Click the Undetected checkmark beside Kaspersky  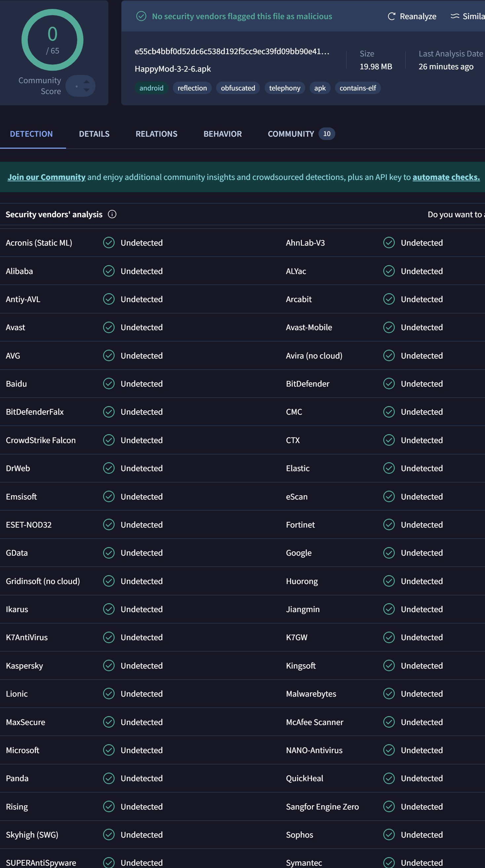[x=109, y=666]
